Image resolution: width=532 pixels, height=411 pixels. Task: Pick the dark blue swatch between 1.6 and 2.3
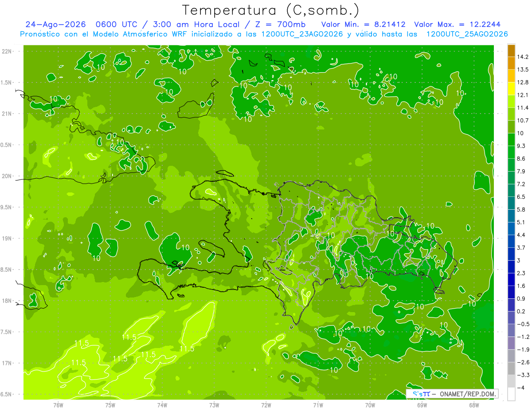pyautogui.click(x=511, y=279)
